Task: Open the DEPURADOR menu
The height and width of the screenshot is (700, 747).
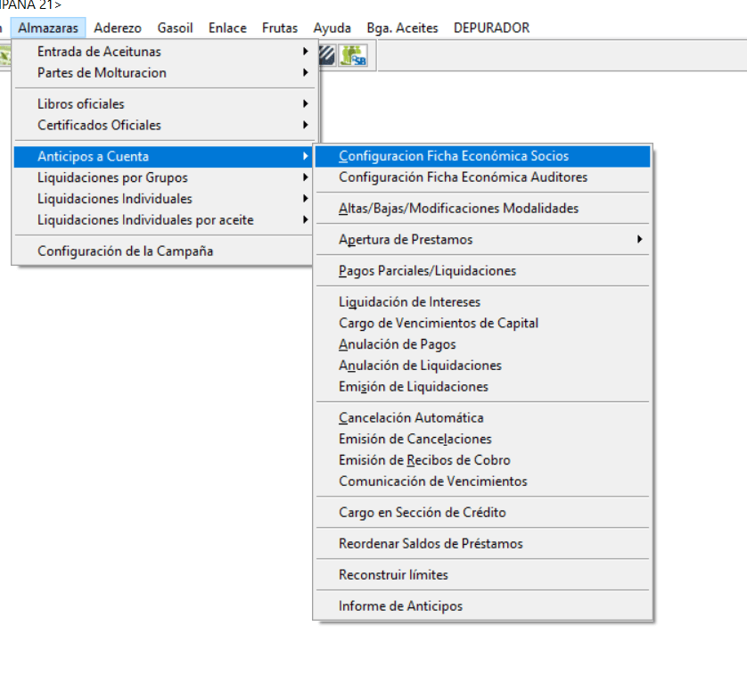Action: point(491,28)
